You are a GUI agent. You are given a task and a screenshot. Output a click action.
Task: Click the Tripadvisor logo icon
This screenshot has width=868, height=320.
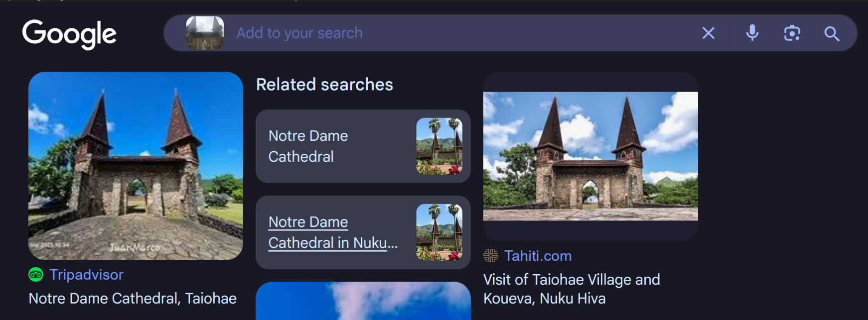tap(36, 275)
